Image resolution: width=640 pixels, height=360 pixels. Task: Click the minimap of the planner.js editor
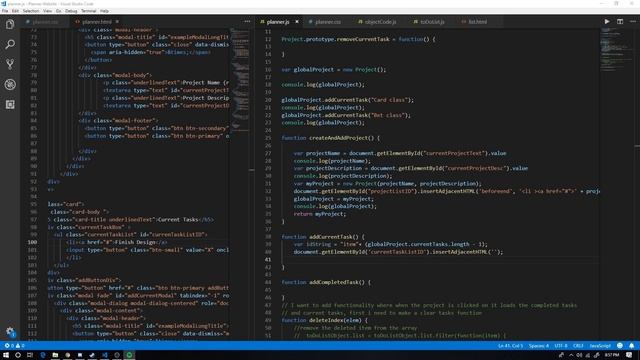tap(616, 49)
